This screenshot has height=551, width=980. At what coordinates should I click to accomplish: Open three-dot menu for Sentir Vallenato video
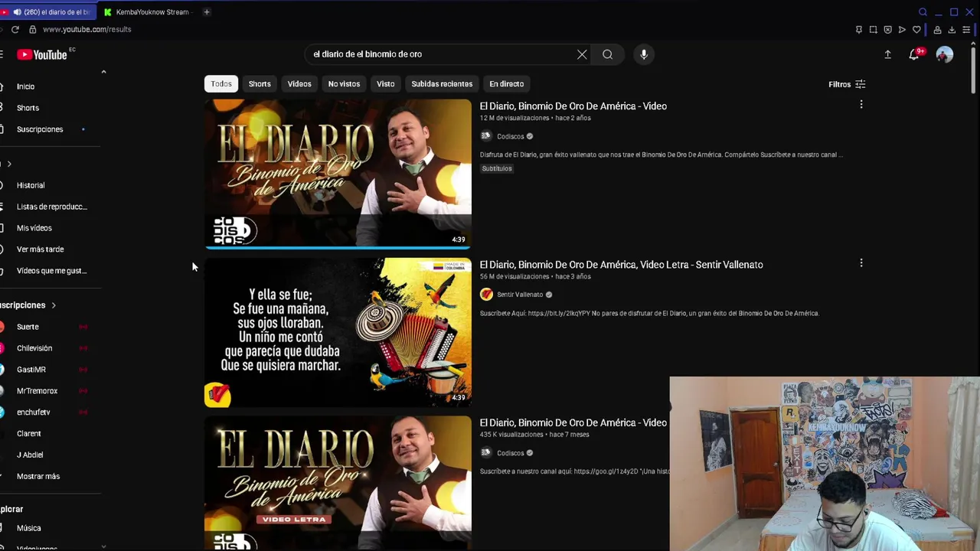(x=861, y=262)
